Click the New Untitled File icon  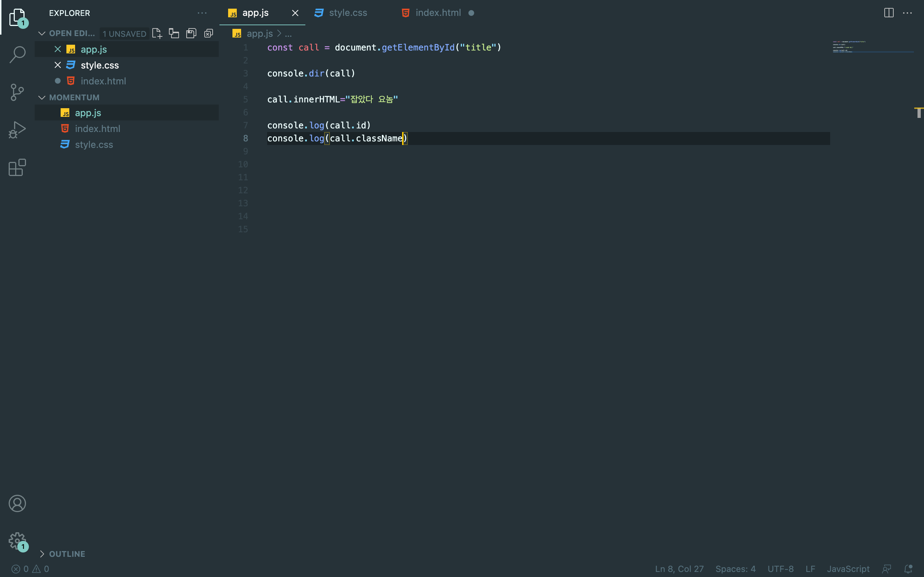157,34
